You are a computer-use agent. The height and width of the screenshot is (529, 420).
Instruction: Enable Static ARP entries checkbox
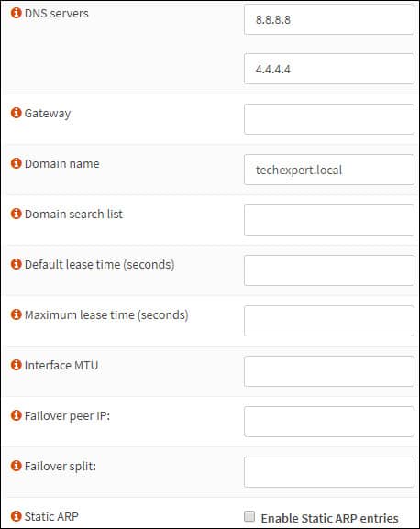(249, 516)
